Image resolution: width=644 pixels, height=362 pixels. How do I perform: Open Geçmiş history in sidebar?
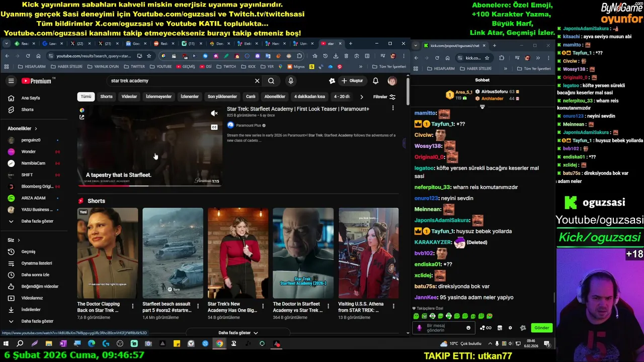pyautogui.click(x=28, y=251)
